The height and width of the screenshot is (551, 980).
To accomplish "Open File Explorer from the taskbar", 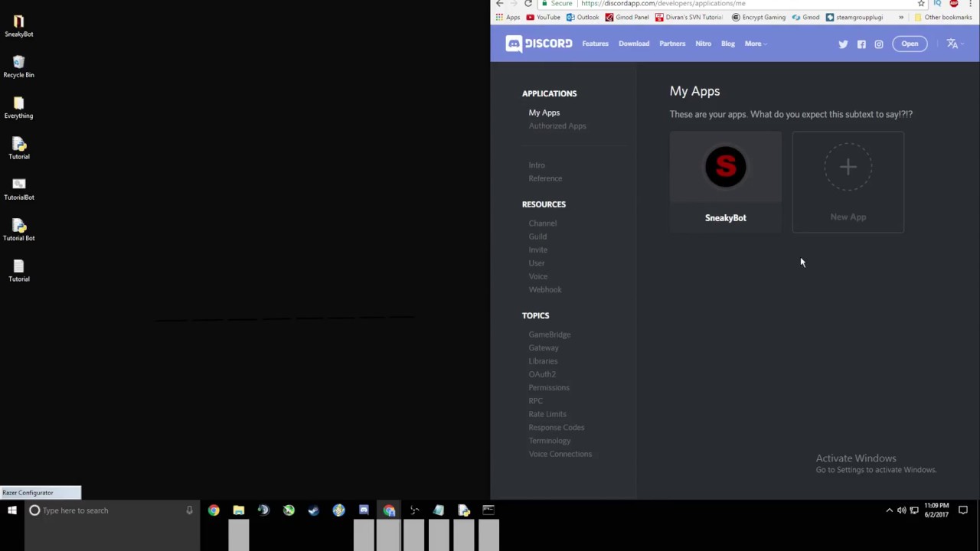I will coord(239,510).
